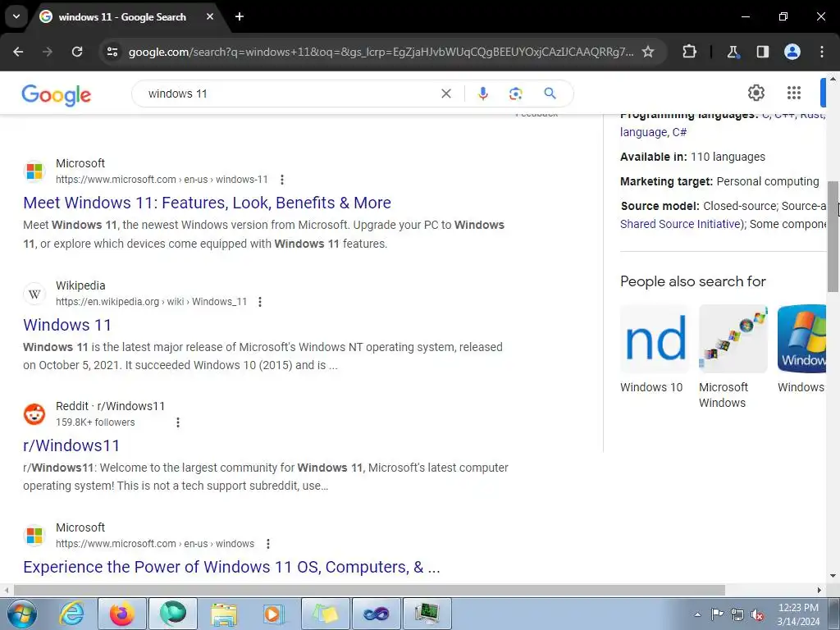Open Experience the Power of Windows 11 link

coord(231,566)
